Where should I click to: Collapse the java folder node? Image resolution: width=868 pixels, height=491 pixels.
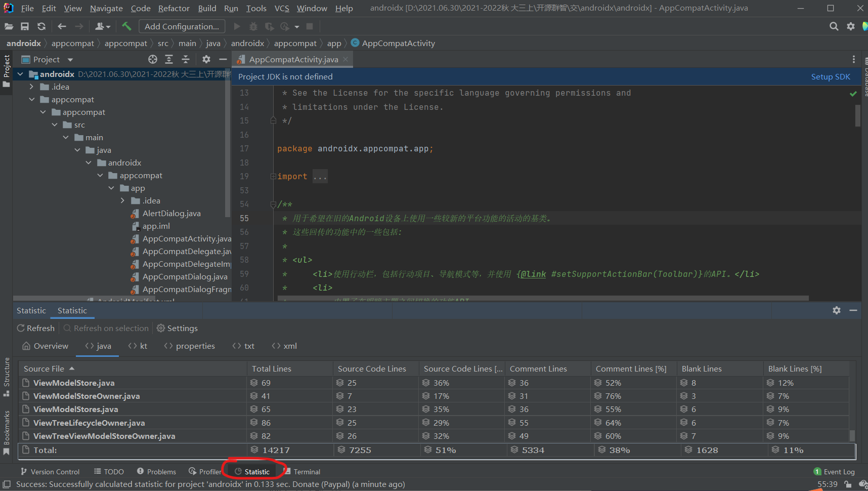pos(77,150)
